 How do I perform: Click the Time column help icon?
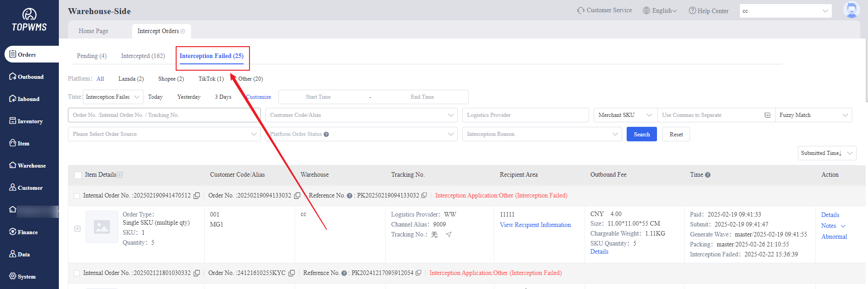click(x=708, y=175)
